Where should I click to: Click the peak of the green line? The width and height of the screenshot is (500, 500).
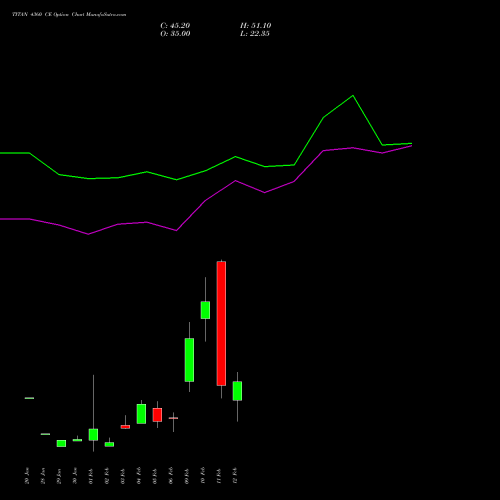tap(353, 96)
